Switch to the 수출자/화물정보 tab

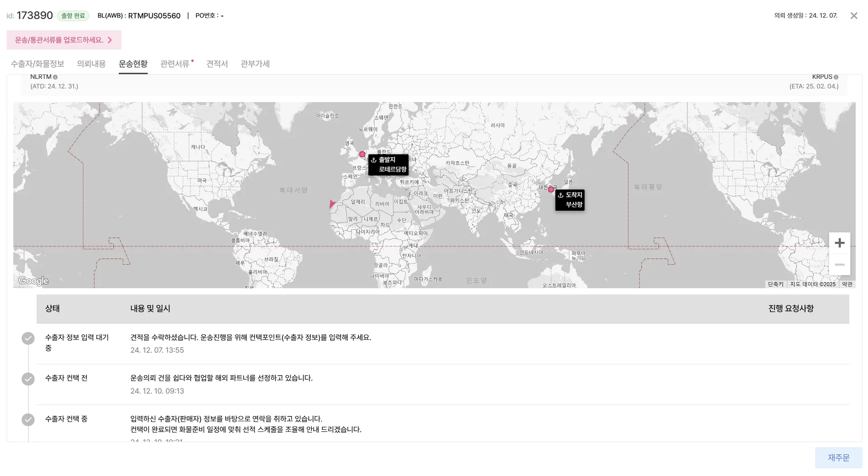coord(38,64)
